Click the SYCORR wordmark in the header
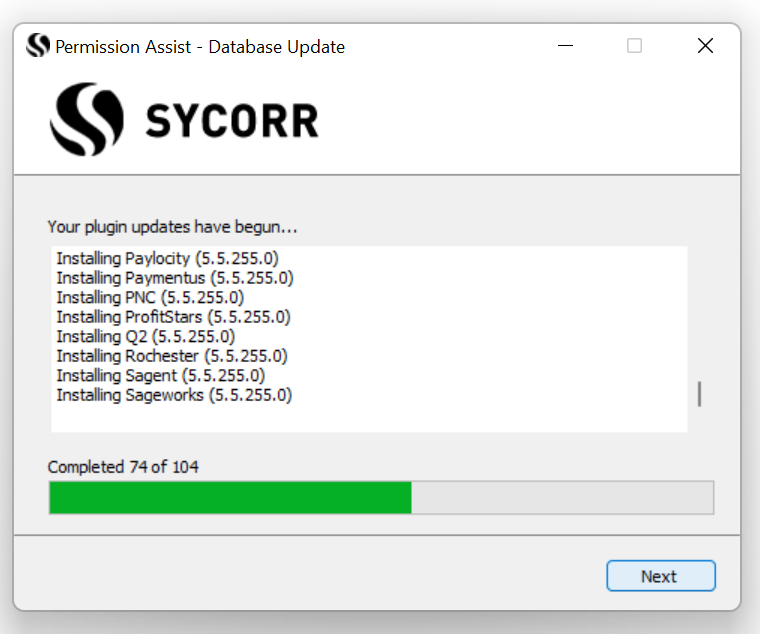 (x=232, y=121)
